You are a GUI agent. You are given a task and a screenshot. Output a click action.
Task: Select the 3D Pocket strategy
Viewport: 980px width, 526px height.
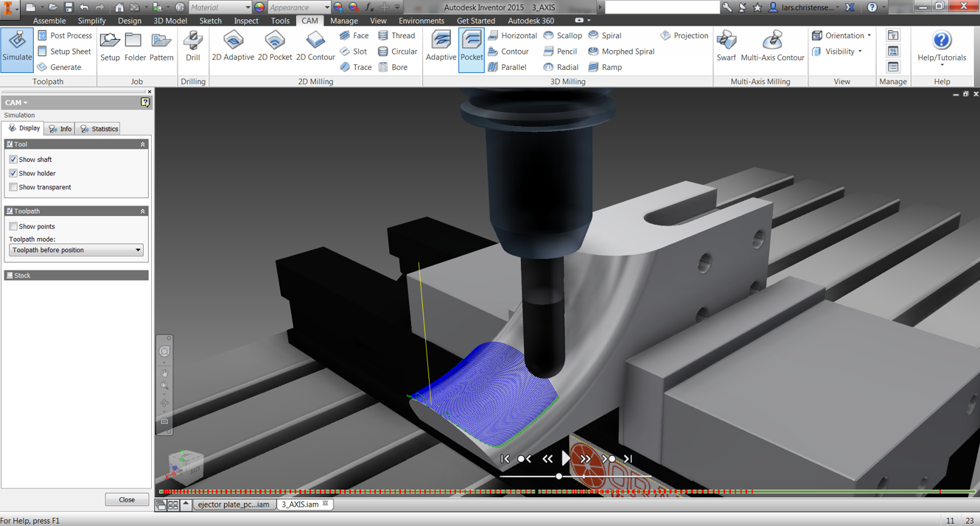tap(472, 49)
